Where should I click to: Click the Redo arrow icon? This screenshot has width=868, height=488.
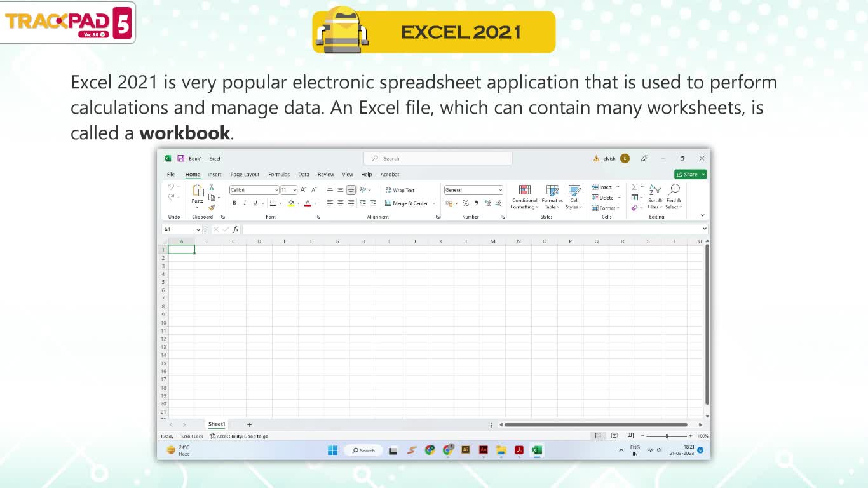pos(171,197)
